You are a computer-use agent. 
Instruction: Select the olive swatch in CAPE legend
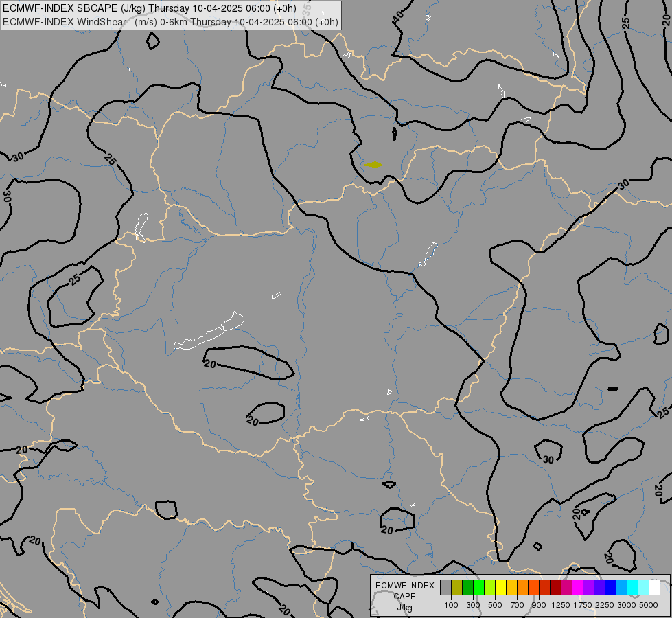tap(457, 587)
